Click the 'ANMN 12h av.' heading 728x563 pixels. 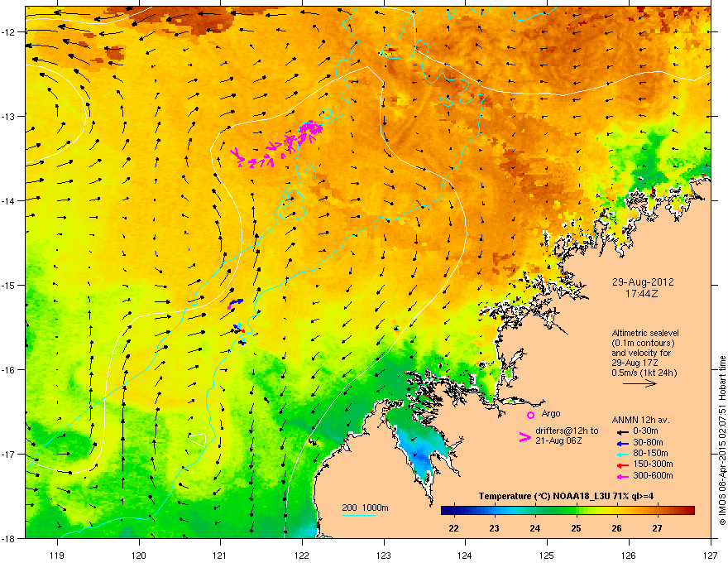pyautogui.click(x=640, y=420)
